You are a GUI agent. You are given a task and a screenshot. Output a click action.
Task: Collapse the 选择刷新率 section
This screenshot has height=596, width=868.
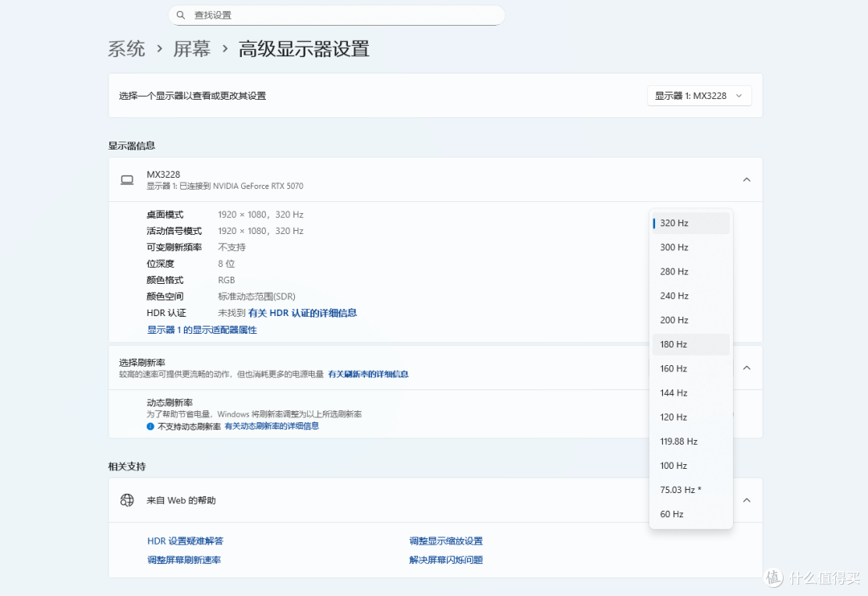point(747,368)
